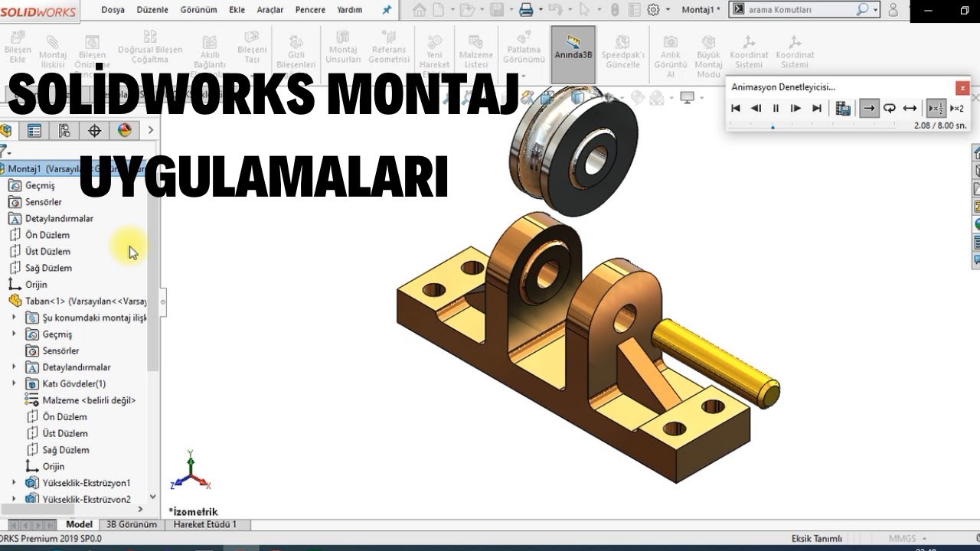Viewport: 980px width, 551px height.
Task: Open the DimXpertManager crosshair tab icon
Action: pos(94,131)
